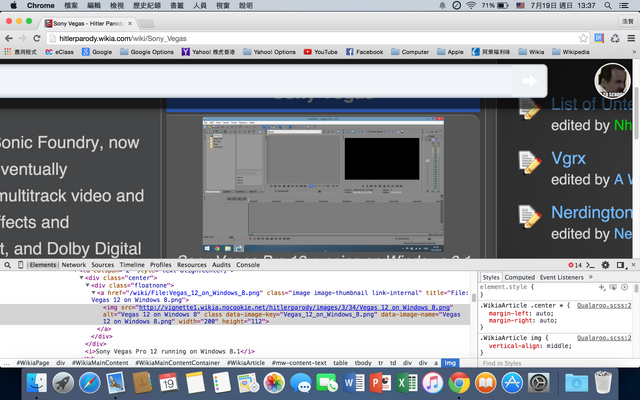The width and height of the screenshot is (640, 400).
Task: Select #WikiaMainContent breadcrumb item
Action: pos(100,362)
